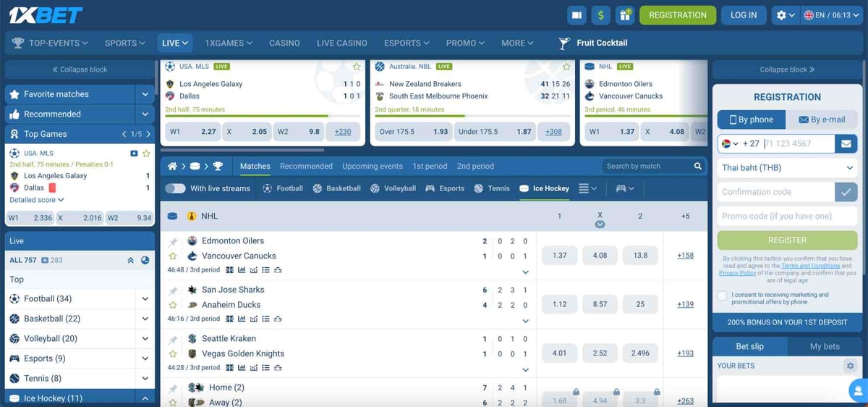Click the 1XBET logo

[46, 14]
